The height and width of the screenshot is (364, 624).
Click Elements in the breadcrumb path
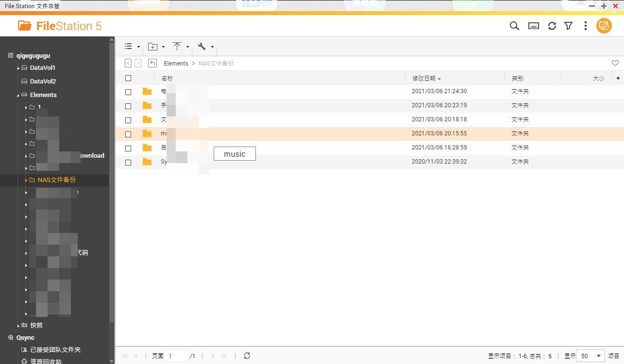pyautogui.click(x=176, y=63)
